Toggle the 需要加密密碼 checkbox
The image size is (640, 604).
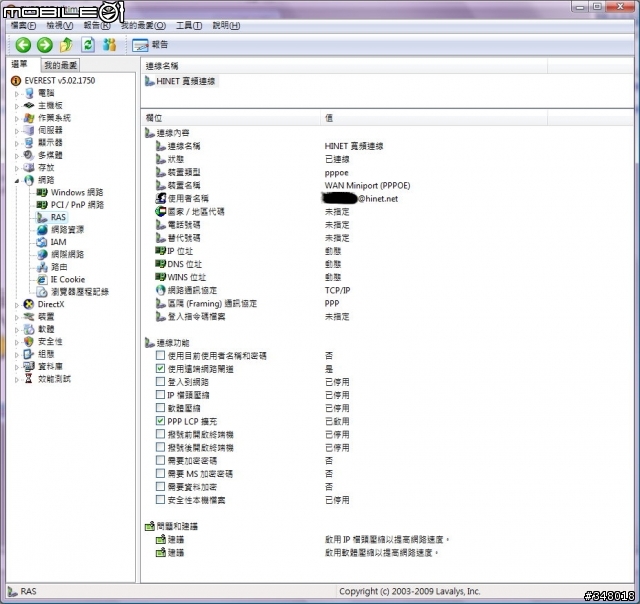[x=160, y=460]
